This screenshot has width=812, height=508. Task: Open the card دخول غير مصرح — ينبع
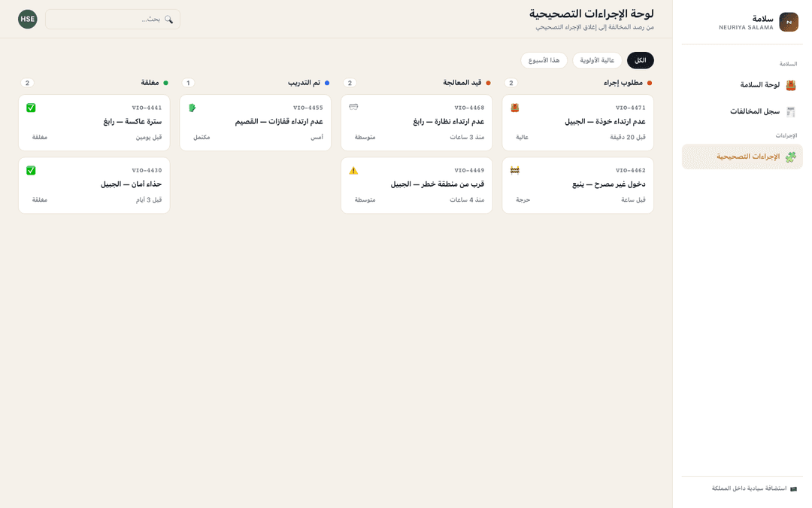point(578,186)
